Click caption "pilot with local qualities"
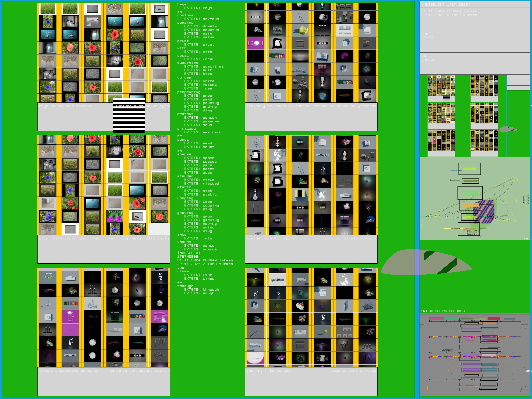Viewport: 532px width, 399px height. point(69,238)
